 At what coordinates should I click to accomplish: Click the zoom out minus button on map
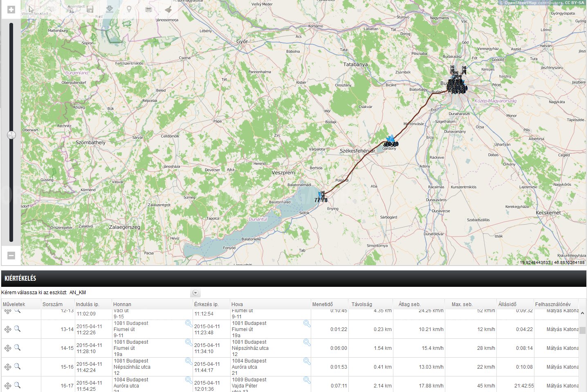coord(11,255)
